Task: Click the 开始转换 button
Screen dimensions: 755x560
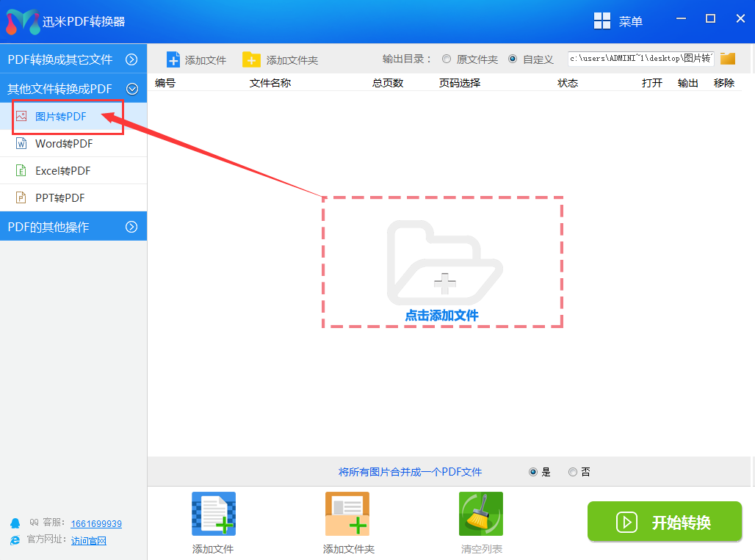Action: pyautogui.click(x=663, y=522)
